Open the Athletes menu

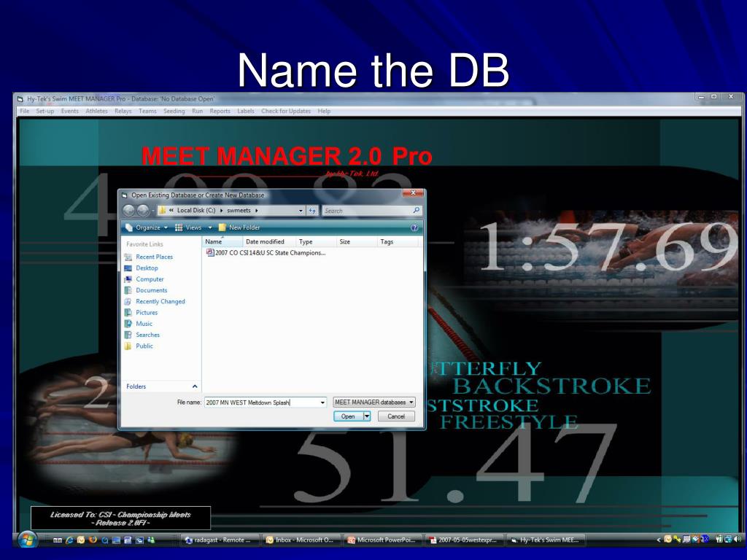pyautogui.click(x=97, y=111)
